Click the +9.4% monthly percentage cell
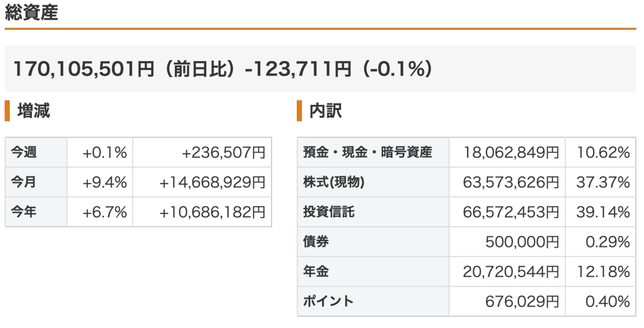 click(x=105, y=182)
